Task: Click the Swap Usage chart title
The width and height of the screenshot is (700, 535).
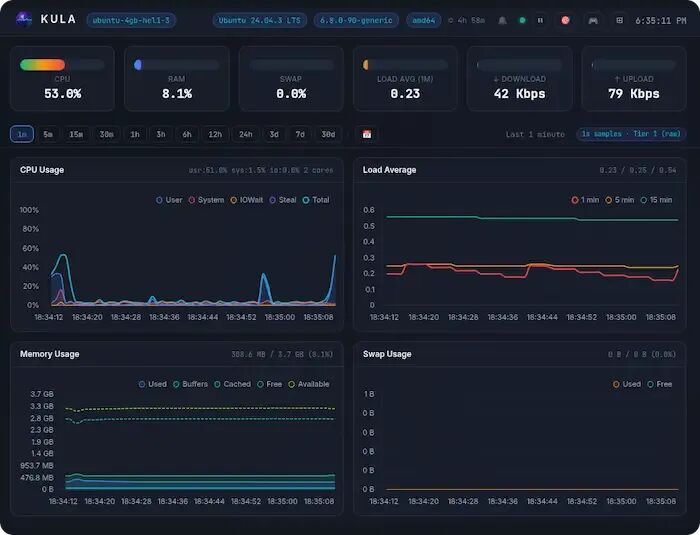Action: [x=387, y=354]
